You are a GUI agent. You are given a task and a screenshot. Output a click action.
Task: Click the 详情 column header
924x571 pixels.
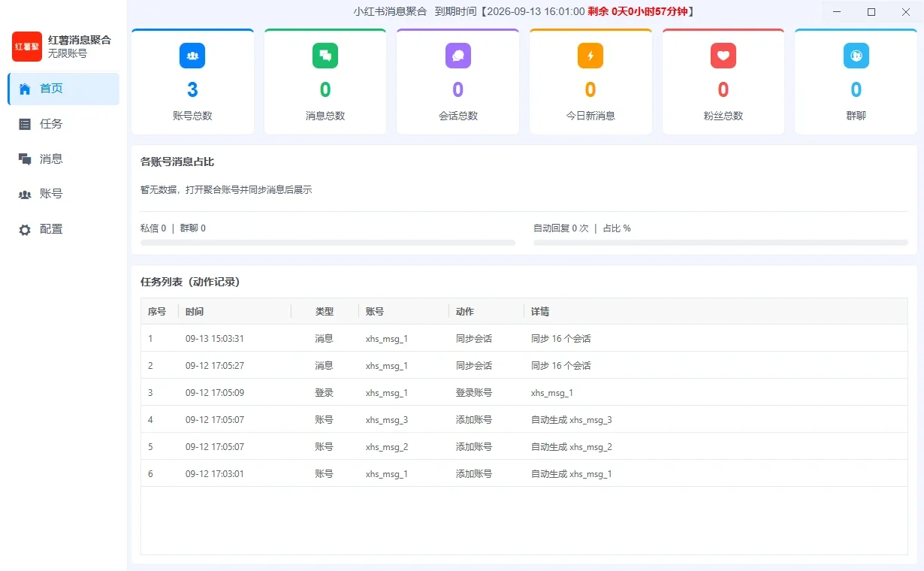(540, 311)
